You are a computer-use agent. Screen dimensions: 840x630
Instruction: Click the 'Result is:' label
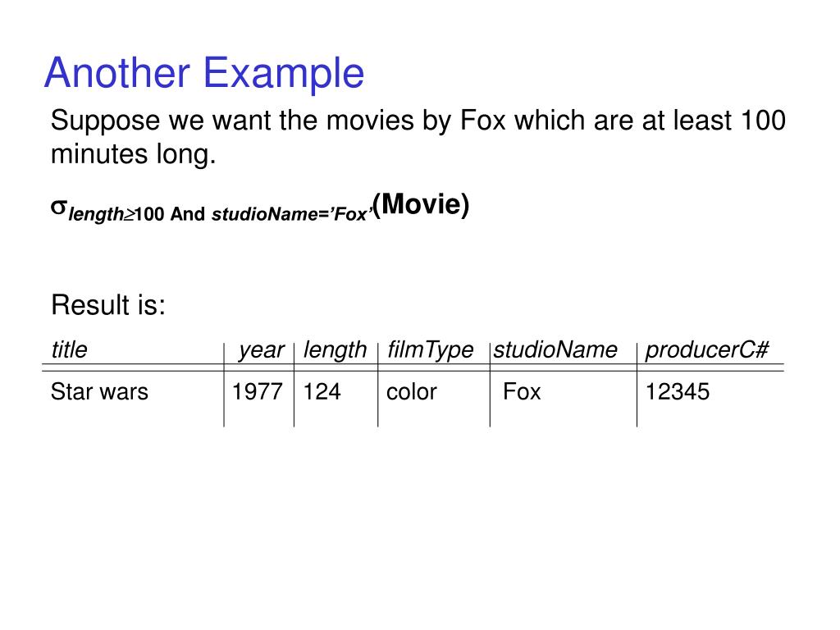pos(108,305)
